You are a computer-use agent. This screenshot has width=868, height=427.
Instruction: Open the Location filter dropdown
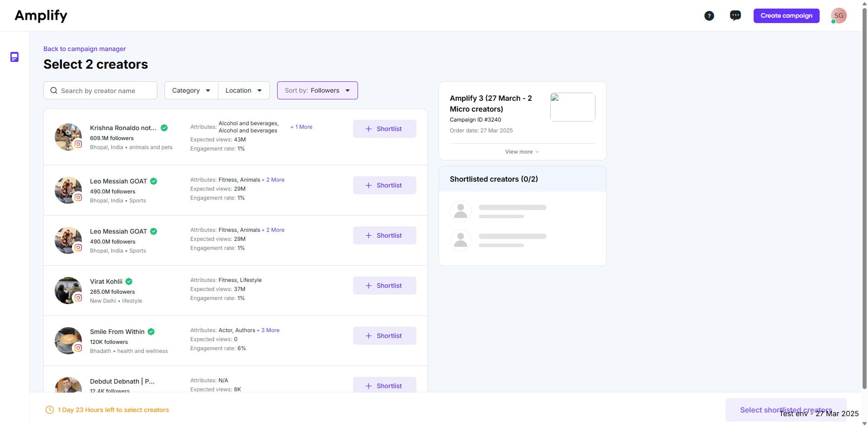(x=243, y=90)
